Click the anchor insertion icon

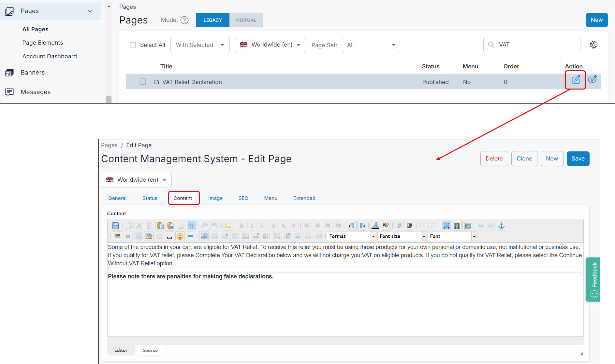pyautogui.click(x=501, y=226)
